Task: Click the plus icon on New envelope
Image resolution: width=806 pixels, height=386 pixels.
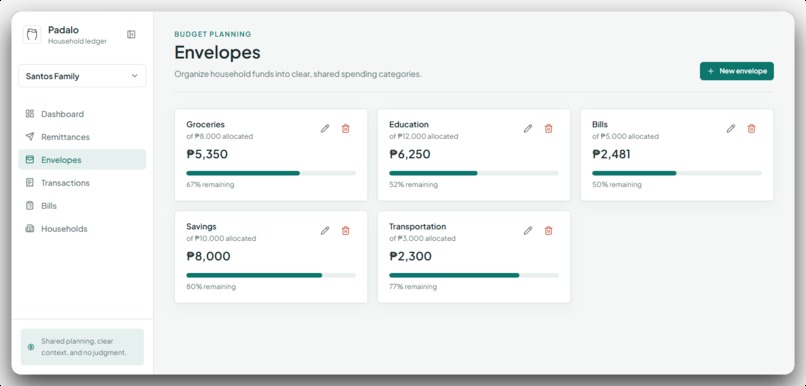Action: click(x=710, y=71)
